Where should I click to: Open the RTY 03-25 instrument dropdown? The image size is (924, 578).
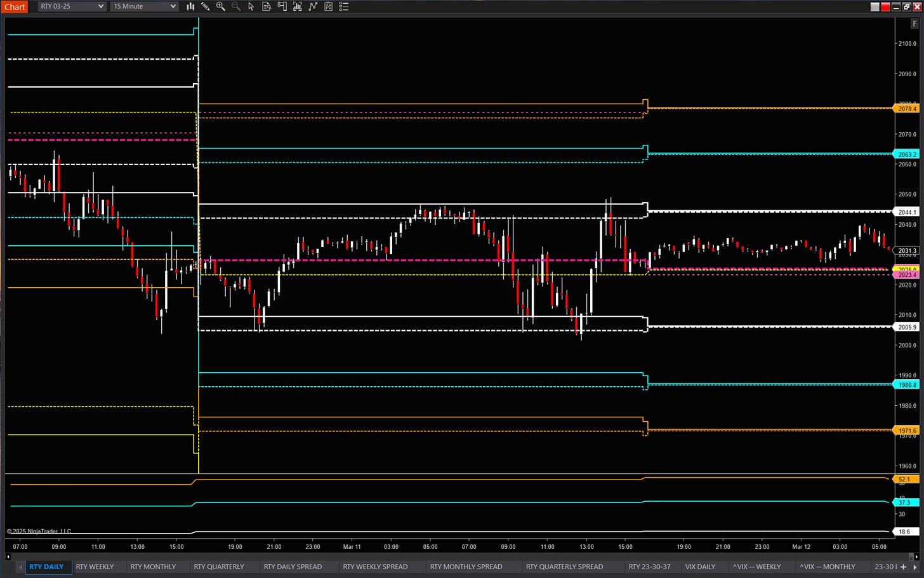[x=72, y=6]
